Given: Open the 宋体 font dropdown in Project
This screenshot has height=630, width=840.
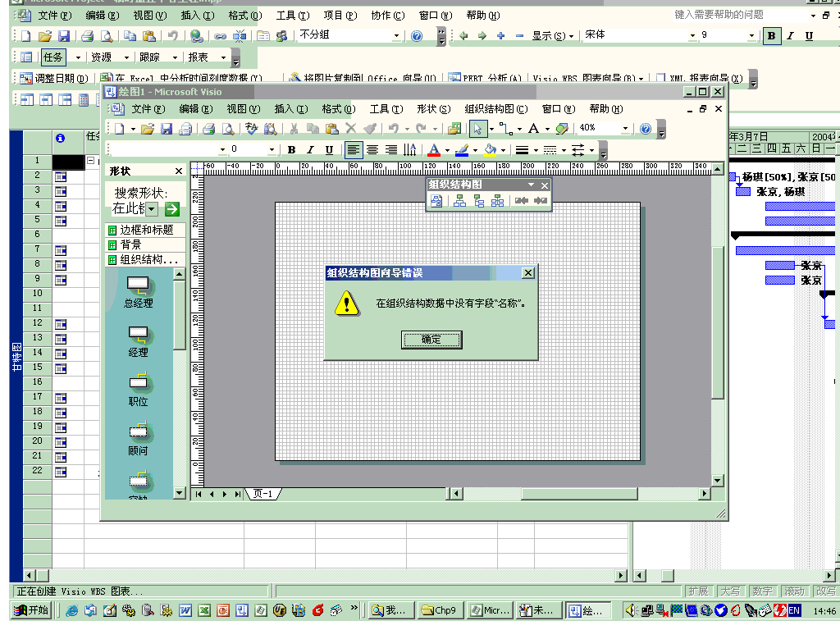Looking at the screenshot, I should (692, 36).
